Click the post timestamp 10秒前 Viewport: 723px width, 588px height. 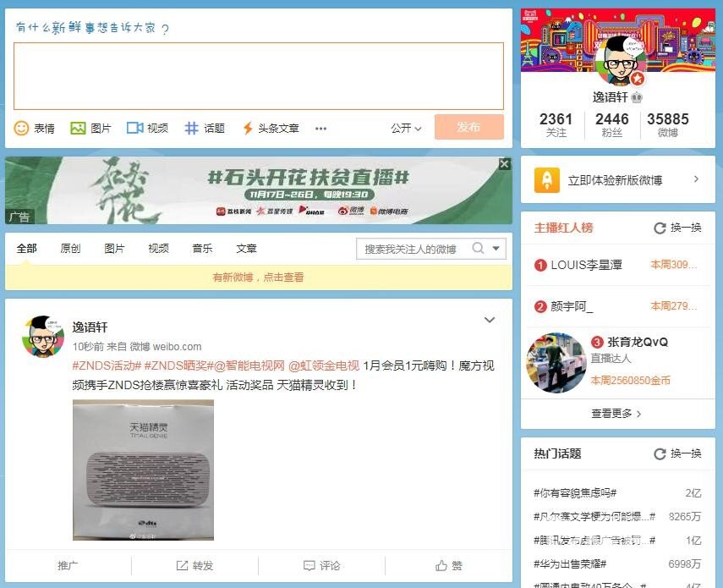(x=88, y=346)
